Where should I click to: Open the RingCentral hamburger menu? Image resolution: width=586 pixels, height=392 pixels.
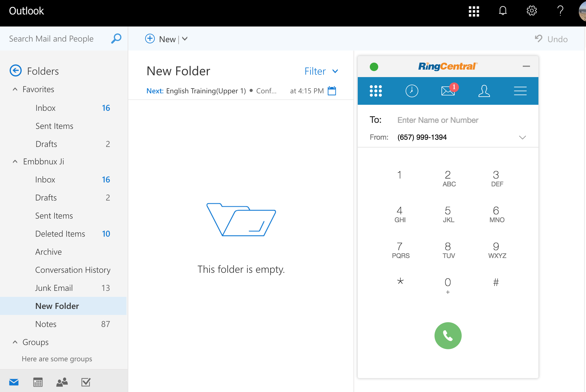[x=520, y=91]
